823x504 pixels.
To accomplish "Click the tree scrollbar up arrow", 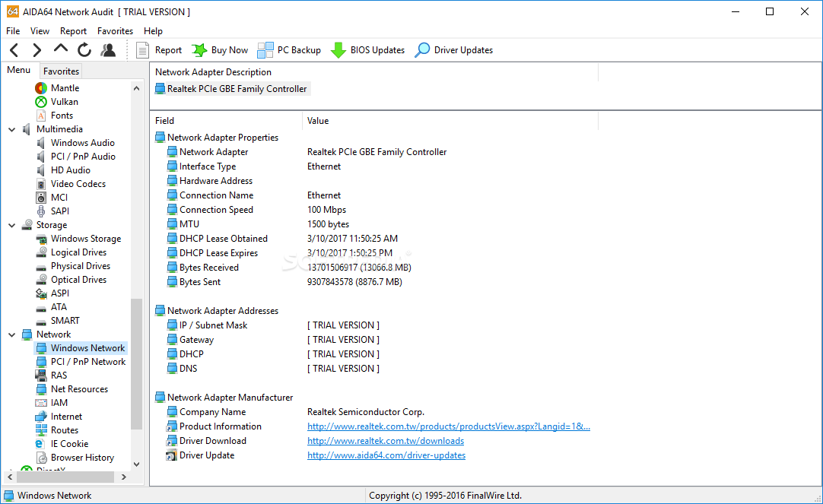I will [136, 88].
